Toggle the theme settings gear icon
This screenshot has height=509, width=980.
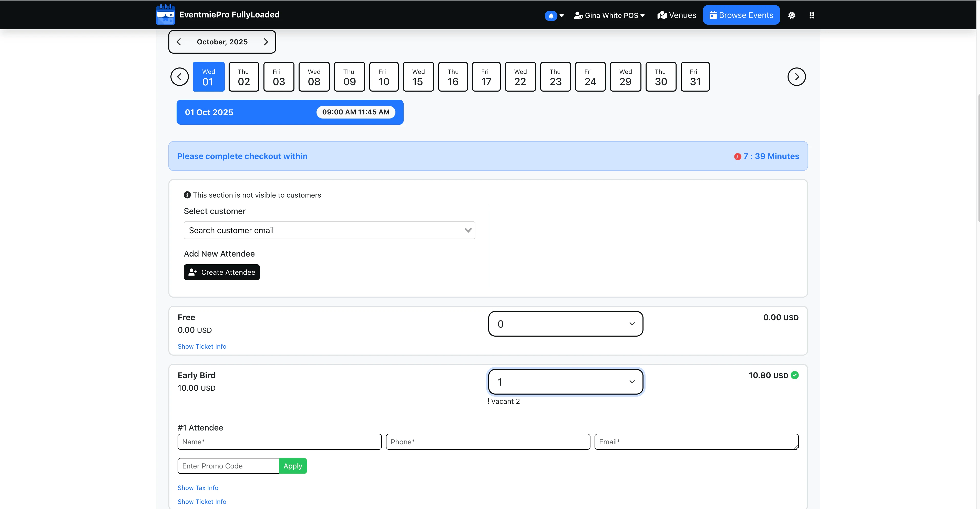[x=791, y=15]
